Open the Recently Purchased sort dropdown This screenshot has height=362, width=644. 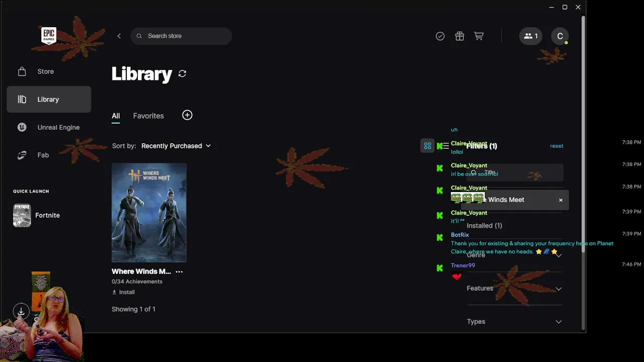pyautogui.click(x=176, y=146)
